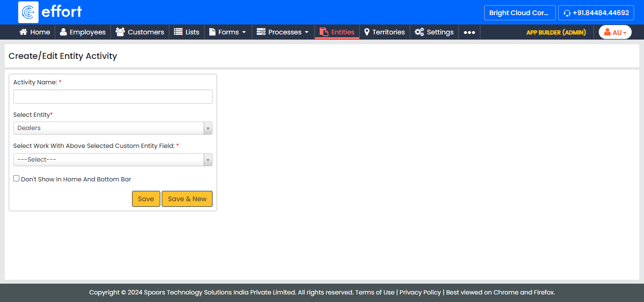644x302 pixels.
Task: Click the Save & New button
Action: pyautogui.click(x=187, y=199)
